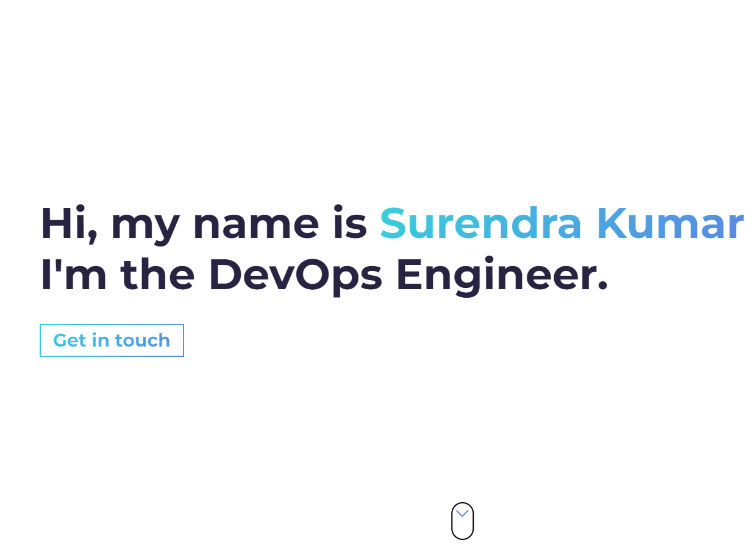Click the bottom curve of the mouse outline
Viewport: 756px width, 554px height.
pos(462,538)
